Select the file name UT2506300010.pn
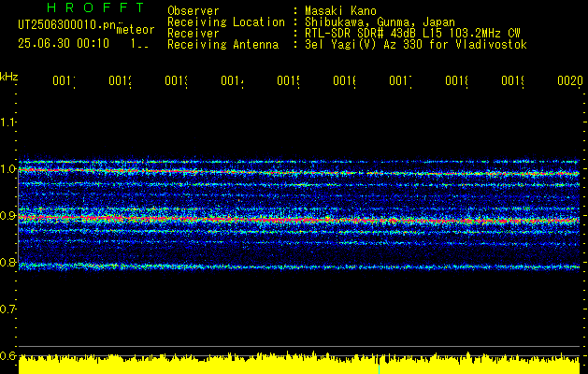This screenshot has width=588, height=374. [66, 25]
